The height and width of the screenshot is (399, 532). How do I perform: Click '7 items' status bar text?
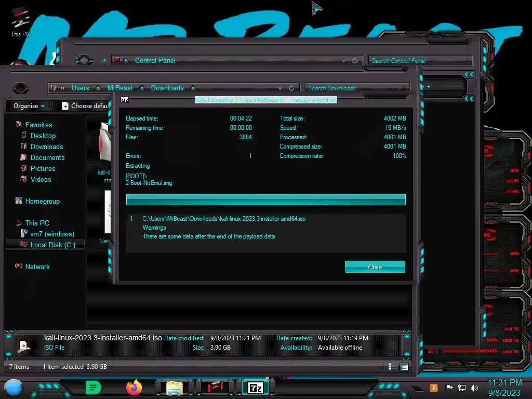point(19,367)
